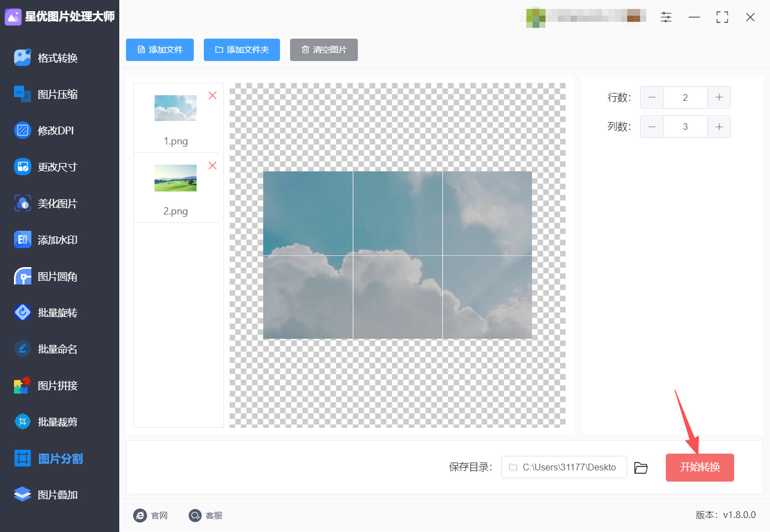Remove 1.png with its red X
Screen dimensions: 770x532
212,95
